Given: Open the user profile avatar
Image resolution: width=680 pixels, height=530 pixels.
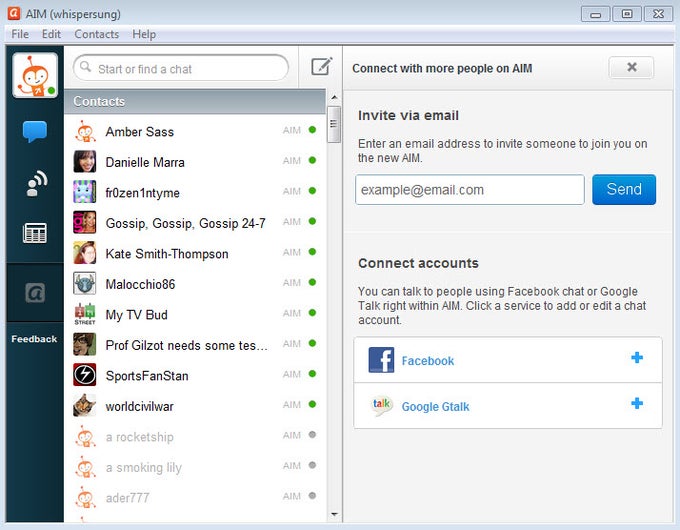Looking at the screenshot, I should tap(35, 75).
